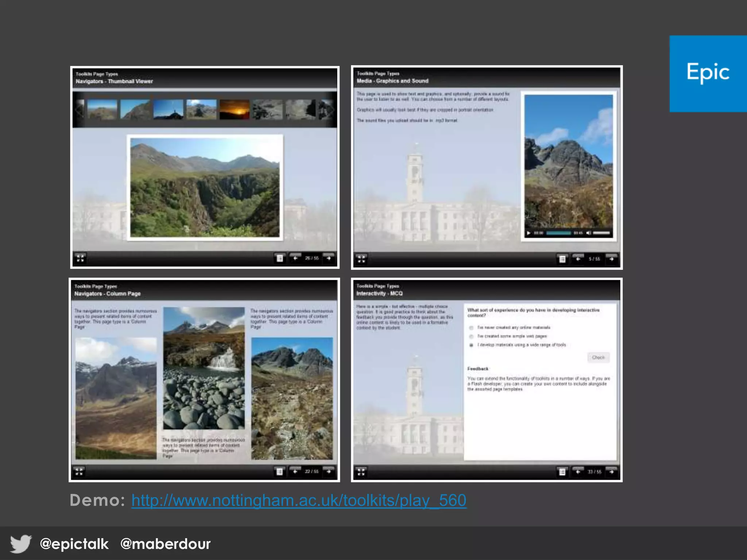Go to previous page in Column Page panel

pyautogui.click(x=295, y=471)
